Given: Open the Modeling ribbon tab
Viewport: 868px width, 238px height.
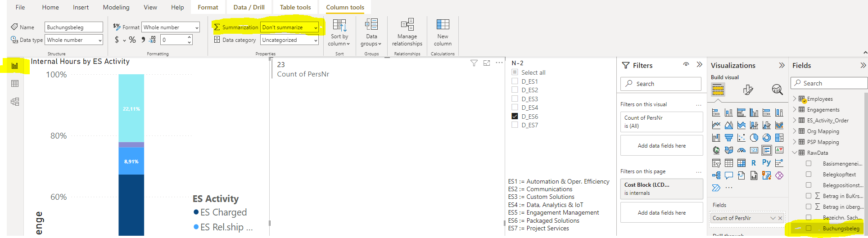Looking at the screenshot, I should point(116,7).
